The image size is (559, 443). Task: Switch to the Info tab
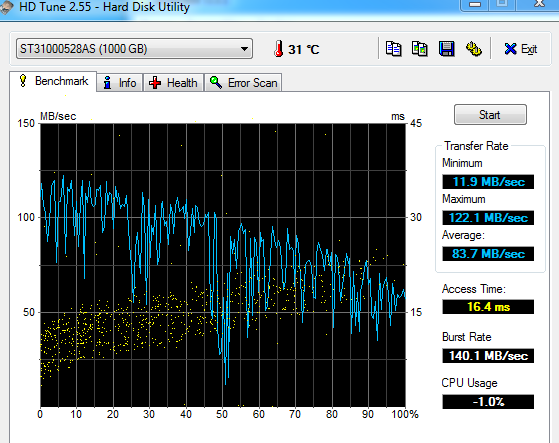120,83
